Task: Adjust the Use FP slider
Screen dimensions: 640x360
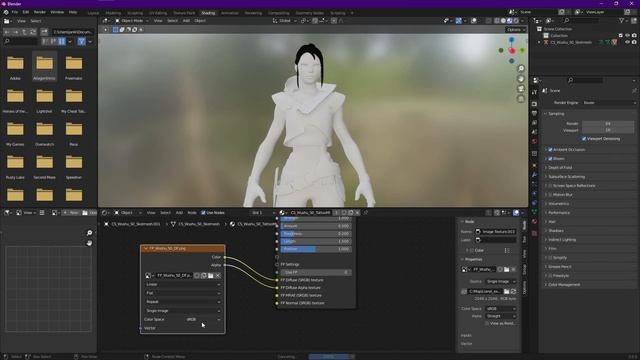Action: [316, 272]
